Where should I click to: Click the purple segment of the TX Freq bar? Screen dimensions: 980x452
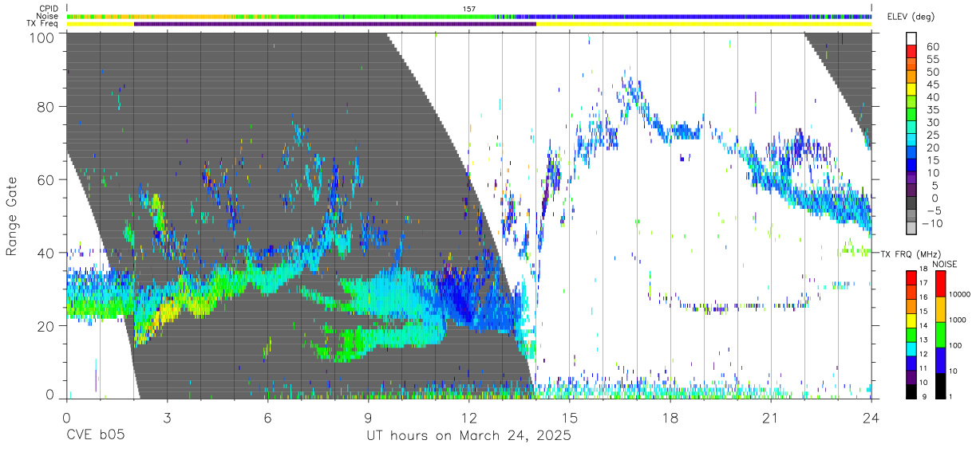click(335, 24)
